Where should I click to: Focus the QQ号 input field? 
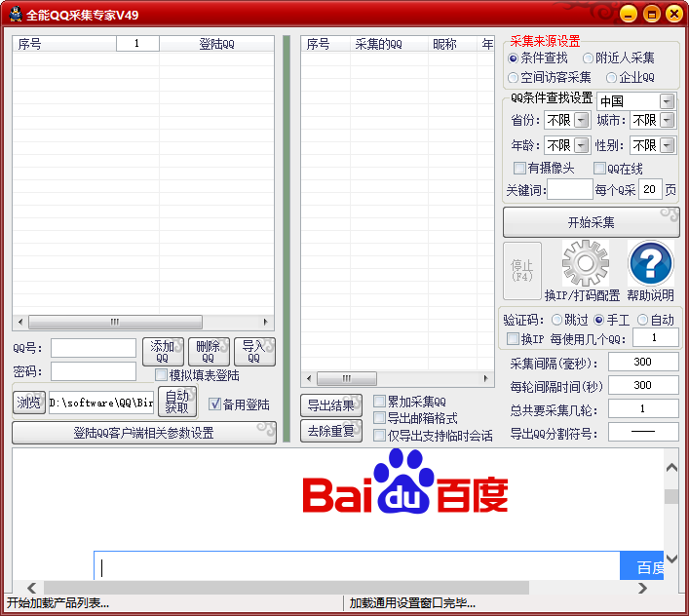point(94,348)
